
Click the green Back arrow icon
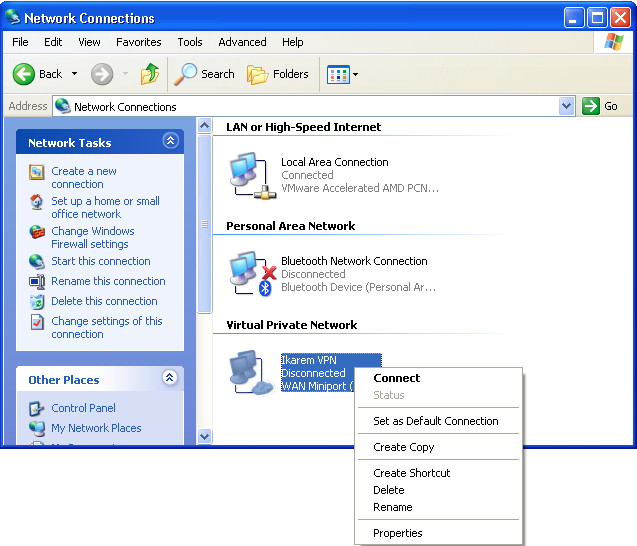pos(24,74)
